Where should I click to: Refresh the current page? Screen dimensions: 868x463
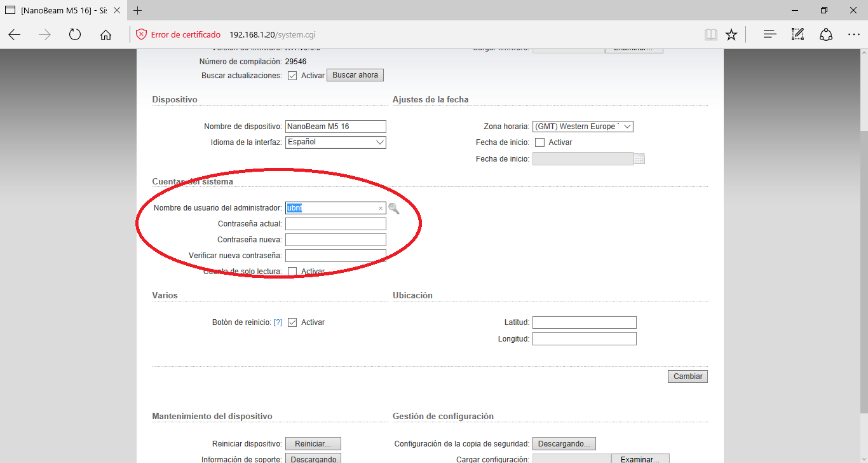coord(75,34)
